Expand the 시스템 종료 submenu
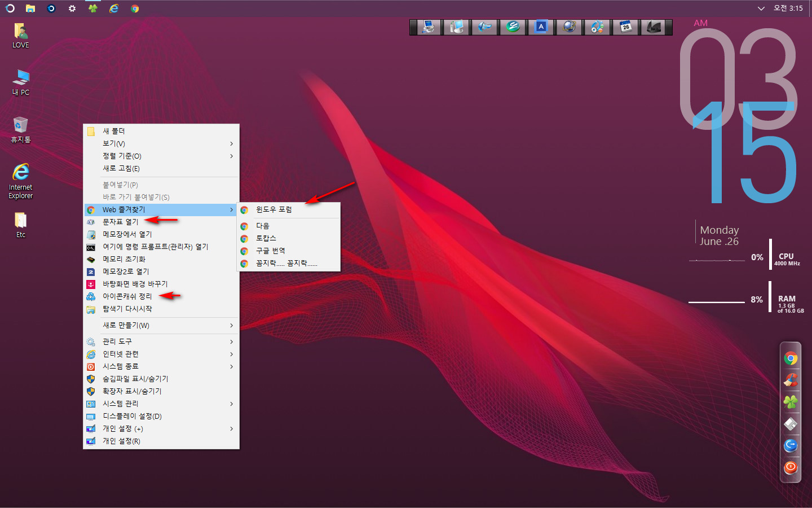Image resolution: width=812 pixels, height=508 pixels. point(161,366)
